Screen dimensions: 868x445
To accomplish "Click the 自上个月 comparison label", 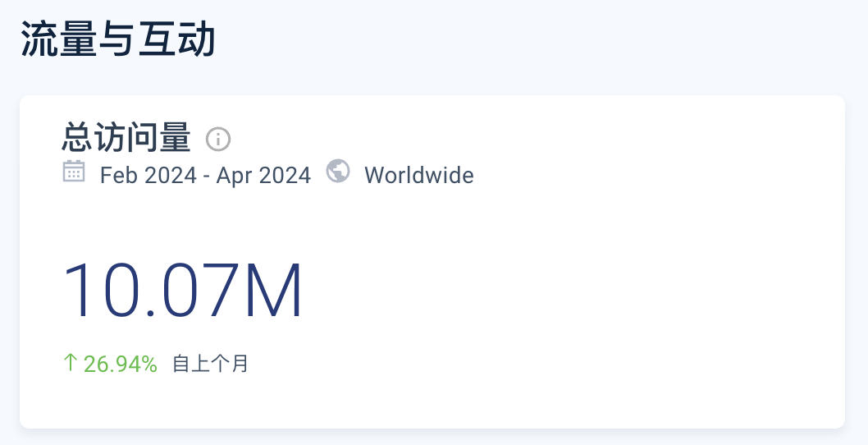I will [210, 364].
